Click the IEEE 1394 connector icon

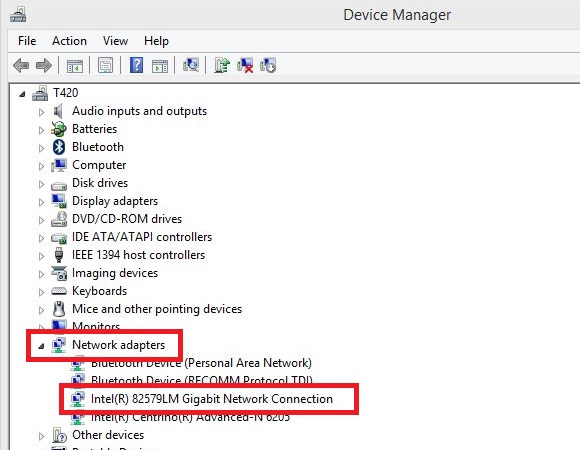(x=59, y=255)
